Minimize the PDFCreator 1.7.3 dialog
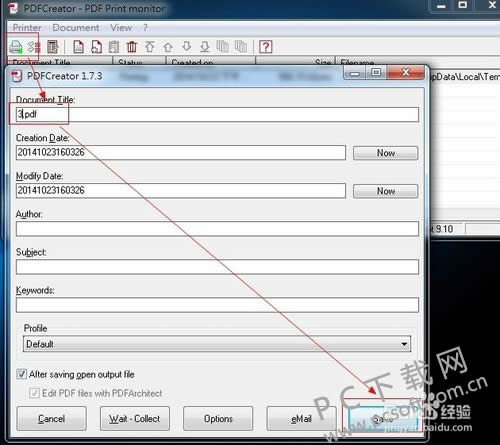500x445 pixels. pos(355,73)
